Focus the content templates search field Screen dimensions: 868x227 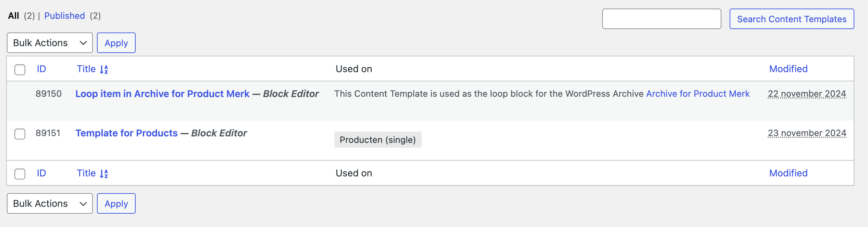point(661,19)
